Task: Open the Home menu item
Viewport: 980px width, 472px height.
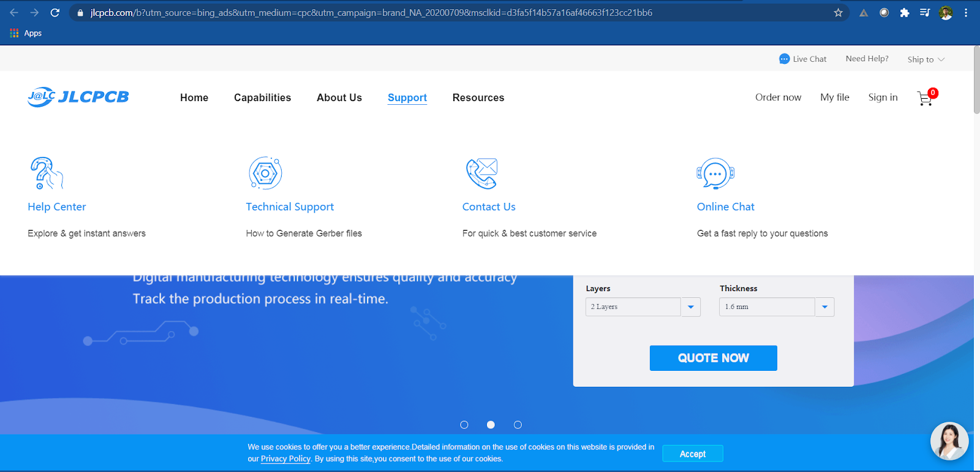Action: click(194, 97)
